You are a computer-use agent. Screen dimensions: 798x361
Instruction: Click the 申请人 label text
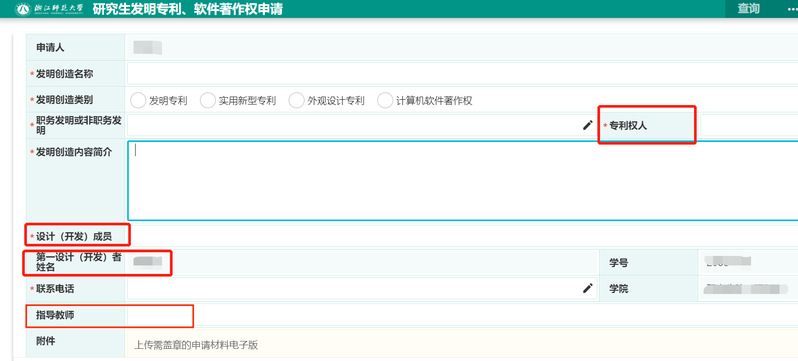(50, 47)
